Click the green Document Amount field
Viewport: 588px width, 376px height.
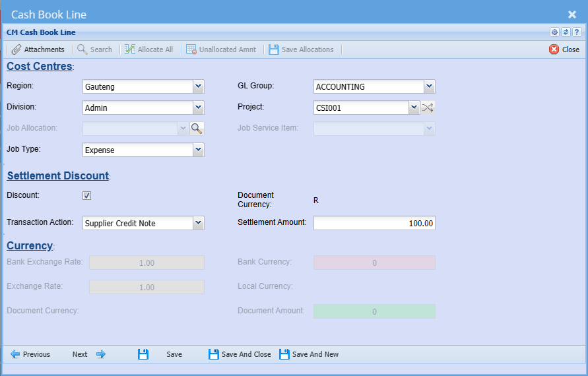[x=374, y=311]
